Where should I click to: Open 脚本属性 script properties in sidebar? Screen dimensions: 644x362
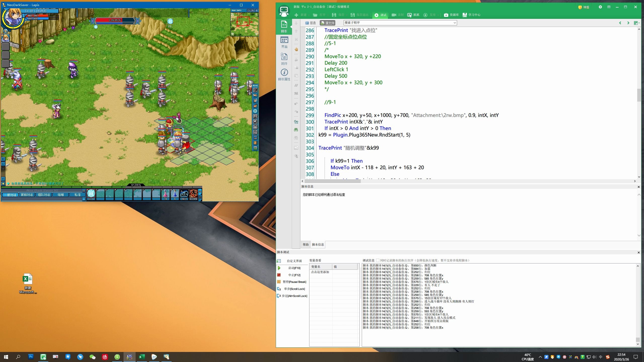(x=284, y=75)
